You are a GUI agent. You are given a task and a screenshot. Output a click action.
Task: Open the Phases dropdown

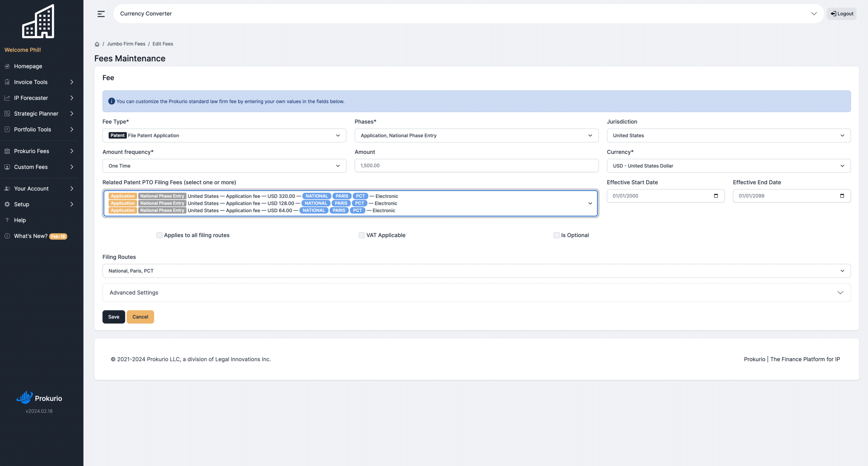click(476, 135)
